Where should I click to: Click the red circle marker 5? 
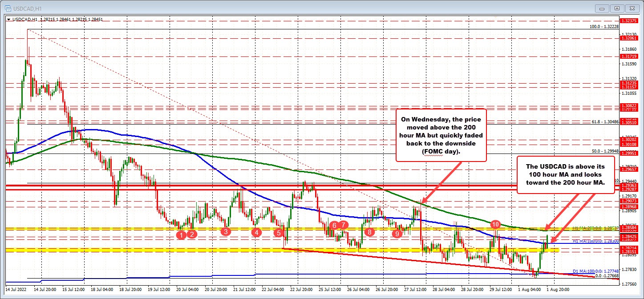tap(279, 233)
